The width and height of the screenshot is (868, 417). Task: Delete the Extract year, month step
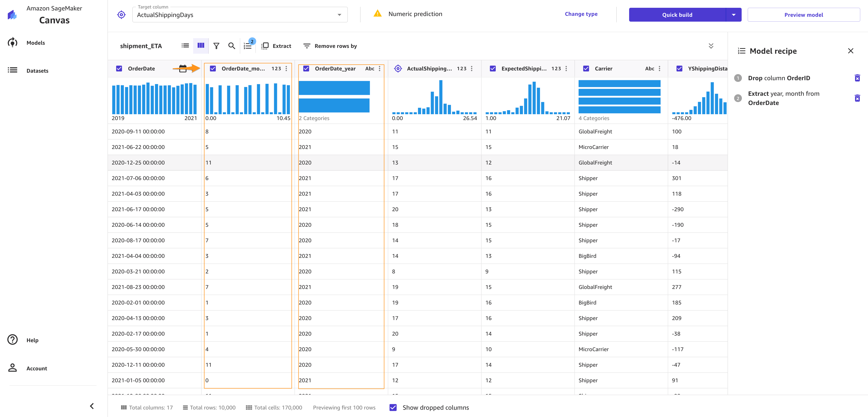[857, 98]
